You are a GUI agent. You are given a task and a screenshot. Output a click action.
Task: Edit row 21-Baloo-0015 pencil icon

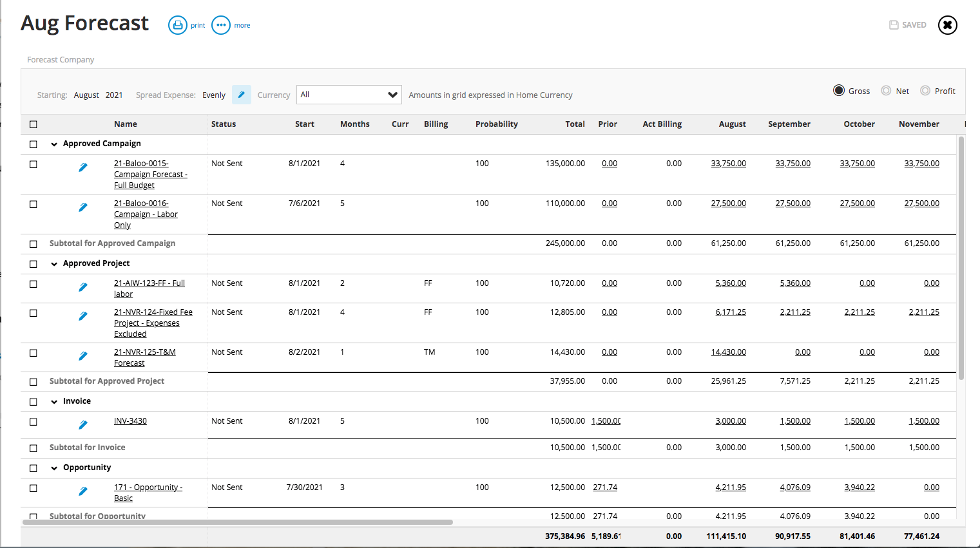click(x=83, y=167)
